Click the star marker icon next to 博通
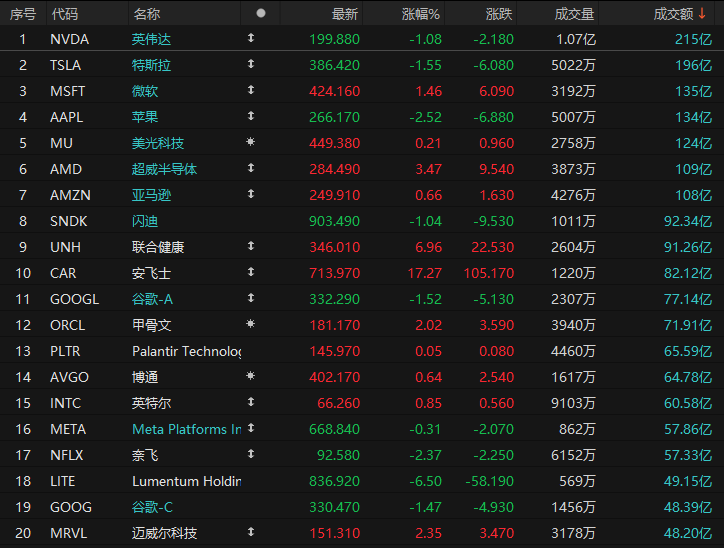Viewport: 724px width, 548px height. [x=251, y=376]
